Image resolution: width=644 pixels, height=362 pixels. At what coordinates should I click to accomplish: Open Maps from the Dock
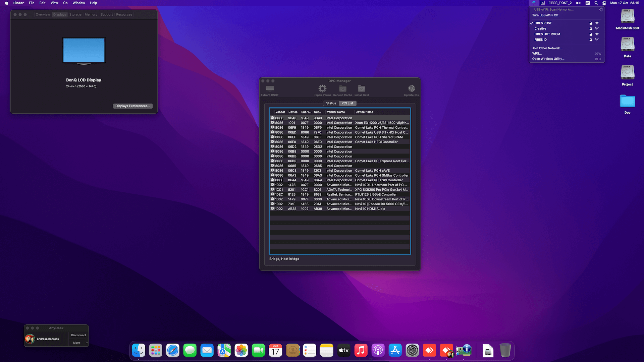[224, 350]
